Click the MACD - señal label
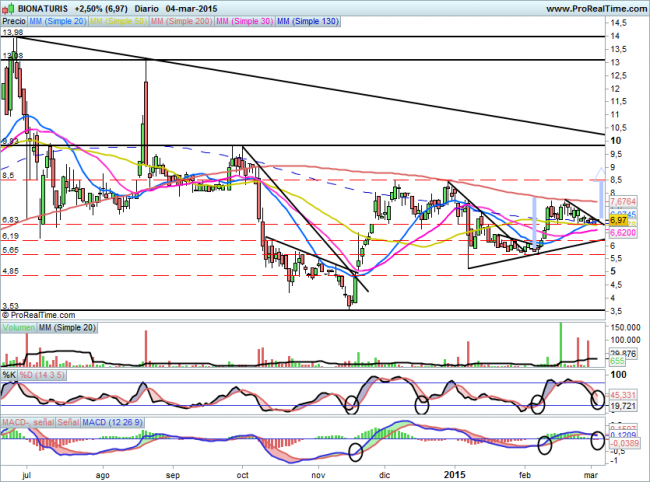The height and width of the screenshot is (482, 650). pos(27,423)
